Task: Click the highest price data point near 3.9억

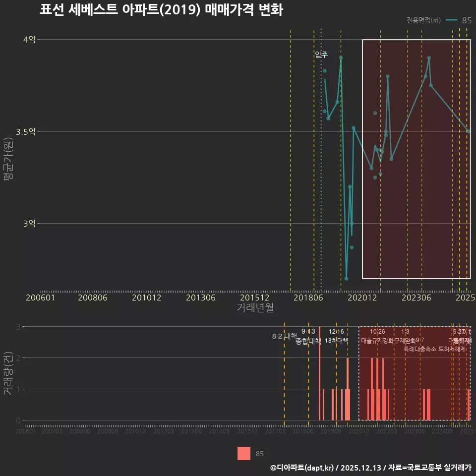Action: 340,58
